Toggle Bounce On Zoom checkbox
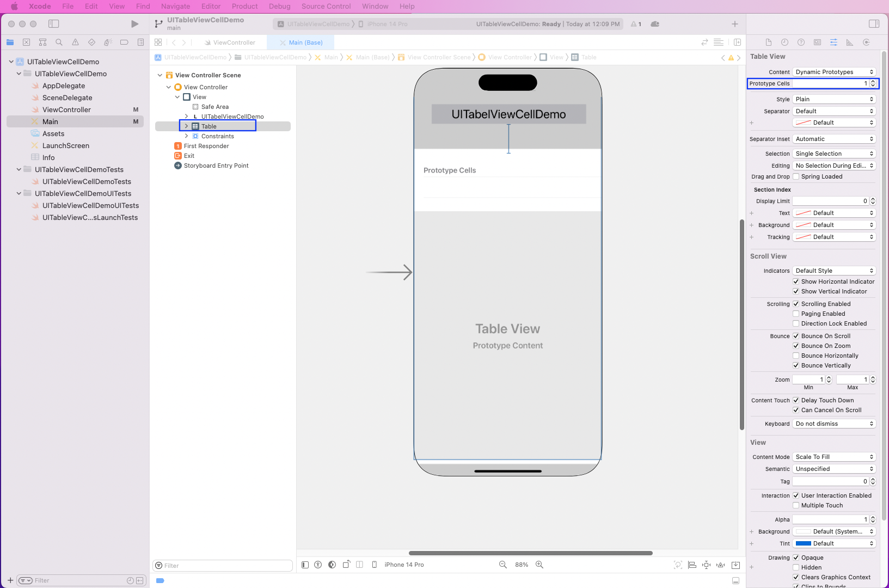 [796, 346]
